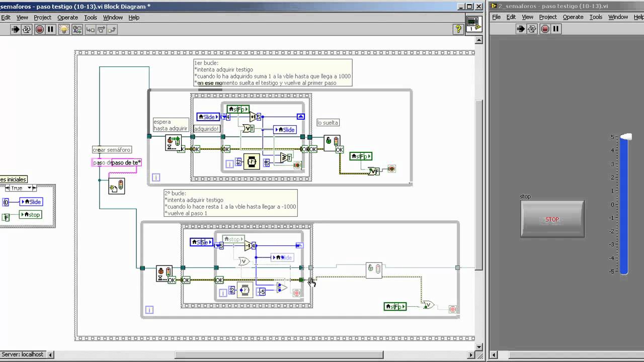Click Run Continuously in Block Diagram toolbar
Image resolution: width=644 pixels, height=362 pixels.
[27, 29]
